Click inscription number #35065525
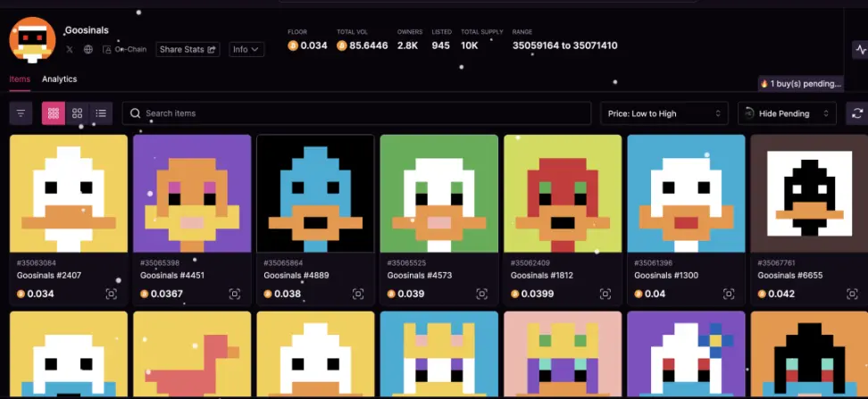This screenshot has width=868, height=399. 406,262
